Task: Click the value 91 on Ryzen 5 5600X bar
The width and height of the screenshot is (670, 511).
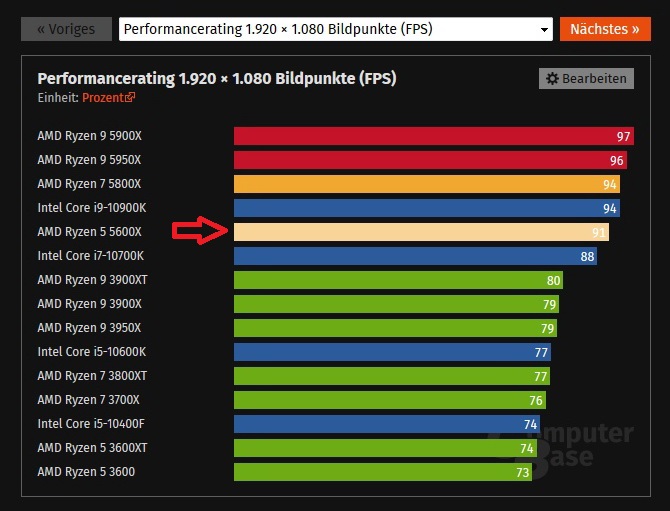Action: point(599,232)
